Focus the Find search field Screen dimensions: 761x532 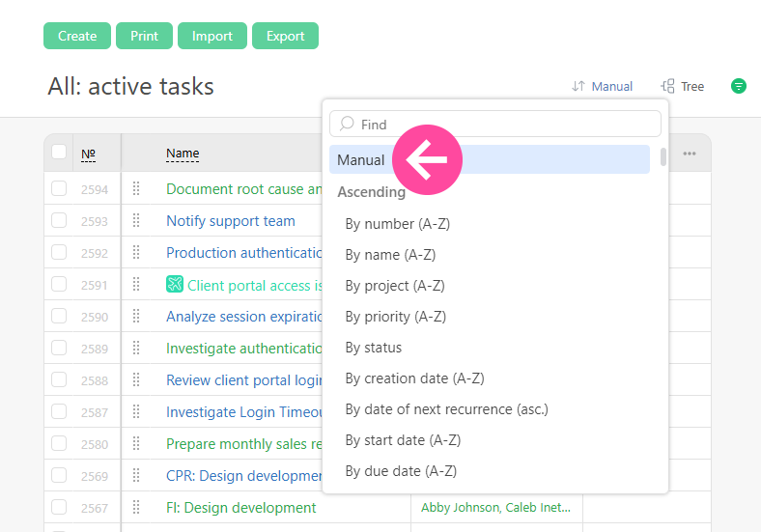click(502, 125)
